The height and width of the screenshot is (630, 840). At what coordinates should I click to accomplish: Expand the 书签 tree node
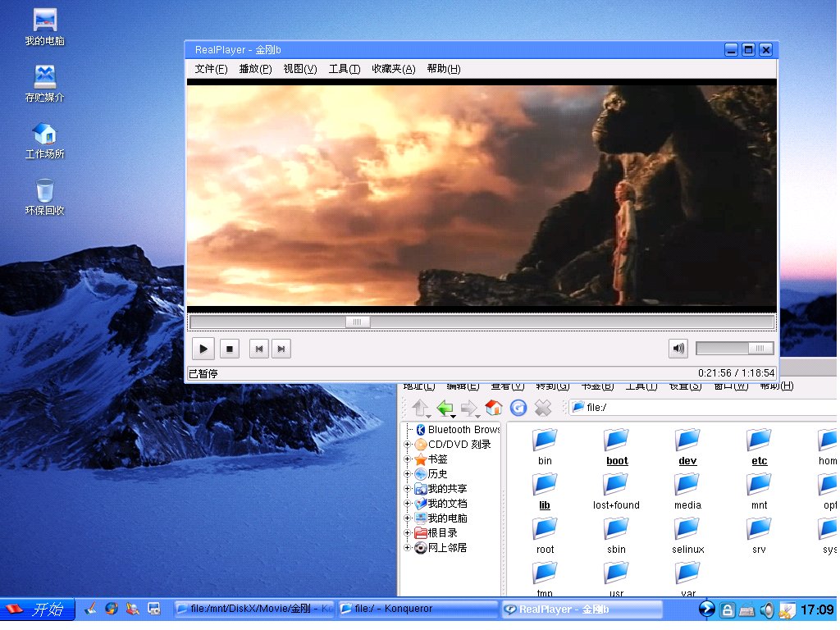pyautogui.click(x=407, y=459)
